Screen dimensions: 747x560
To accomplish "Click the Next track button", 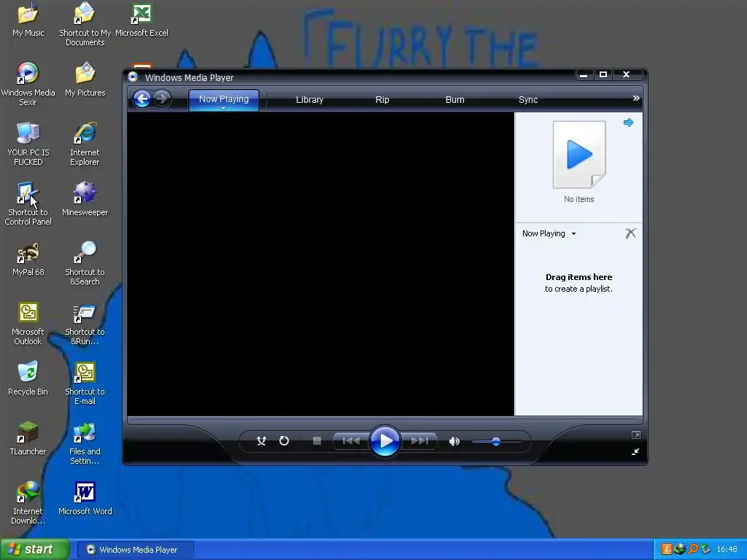I will (x=419, y=441).
